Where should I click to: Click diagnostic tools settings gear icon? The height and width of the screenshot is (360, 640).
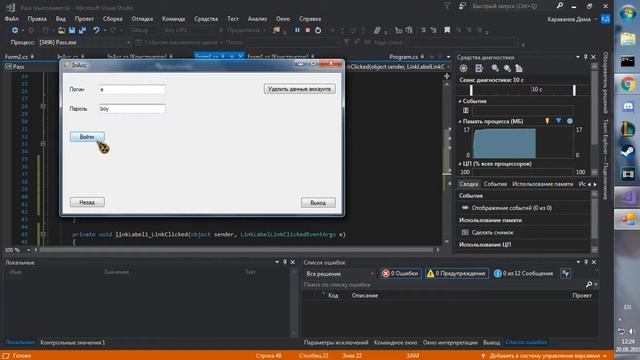pos(463,69)
